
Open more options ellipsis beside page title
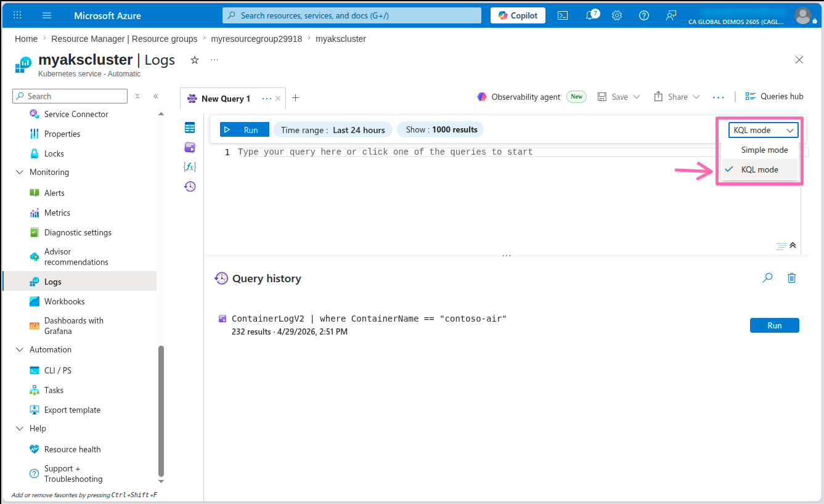click(214, 60)
